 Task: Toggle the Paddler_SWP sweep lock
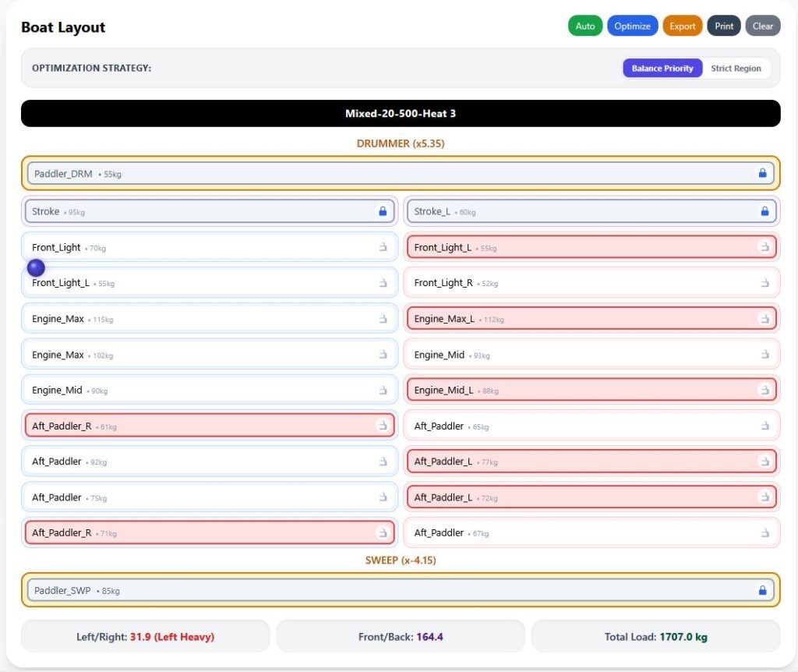(x=762, y=590)
